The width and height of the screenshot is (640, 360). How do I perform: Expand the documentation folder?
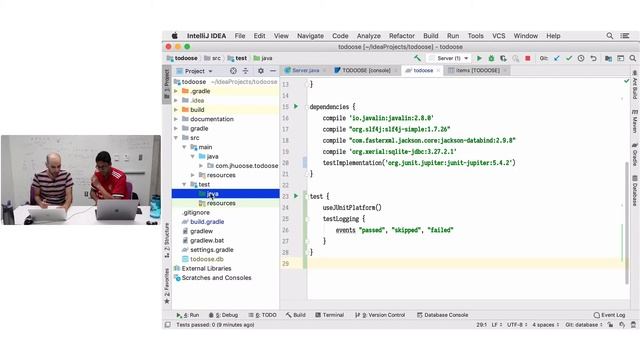tap(176, 119)
